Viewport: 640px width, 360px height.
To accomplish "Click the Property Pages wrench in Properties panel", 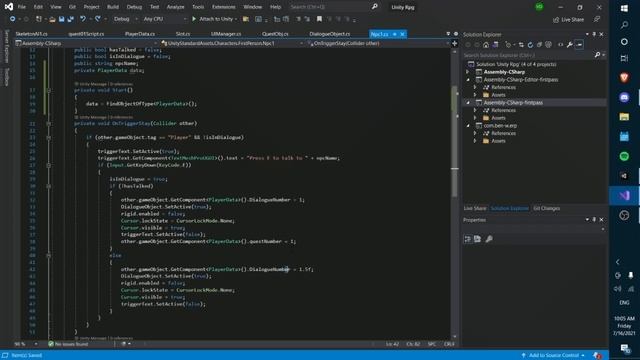I will click(x=489, y=239).
